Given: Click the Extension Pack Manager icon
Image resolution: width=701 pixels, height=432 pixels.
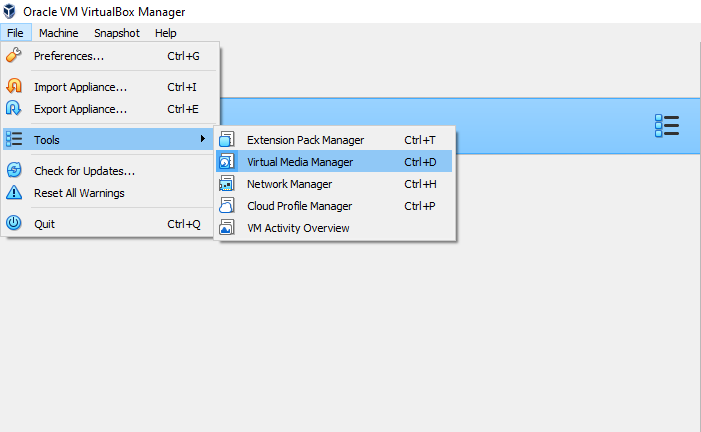Looking at the screenshot, I should click(227, 140).
